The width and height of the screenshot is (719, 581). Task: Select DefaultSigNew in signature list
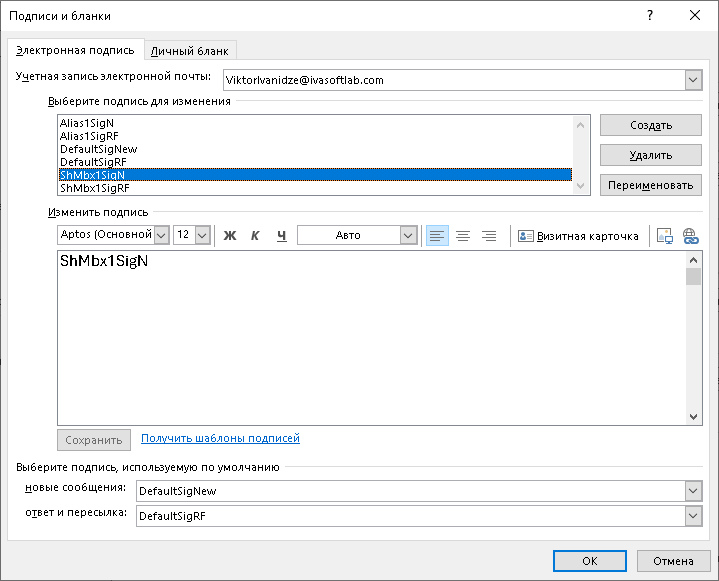pyautogui.click(x=315, y=149)
